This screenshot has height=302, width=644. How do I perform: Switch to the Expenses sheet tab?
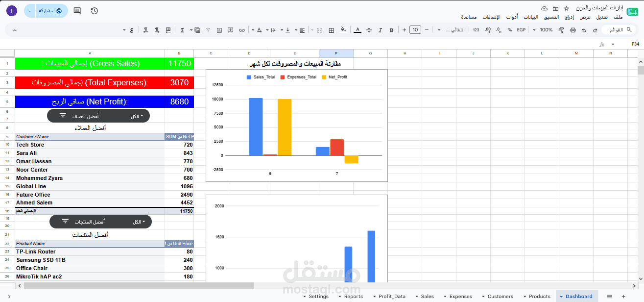click(461, 297)
